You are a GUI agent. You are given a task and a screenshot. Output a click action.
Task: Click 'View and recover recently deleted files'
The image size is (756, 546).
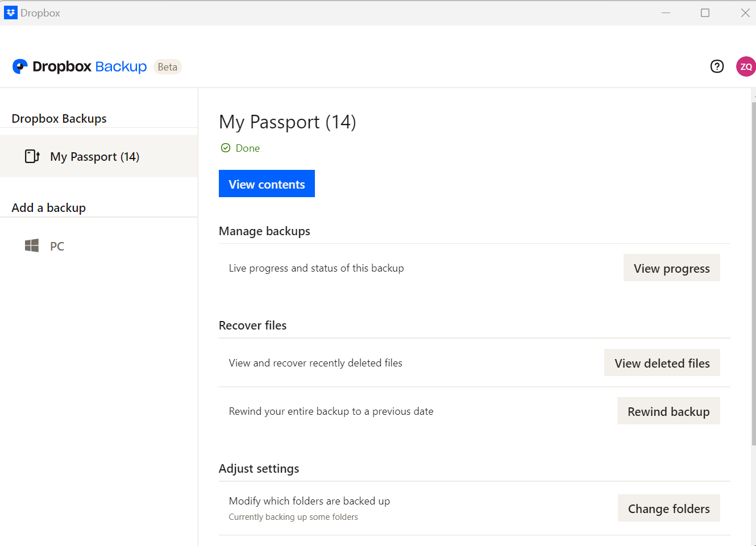[x=315, y=363]
